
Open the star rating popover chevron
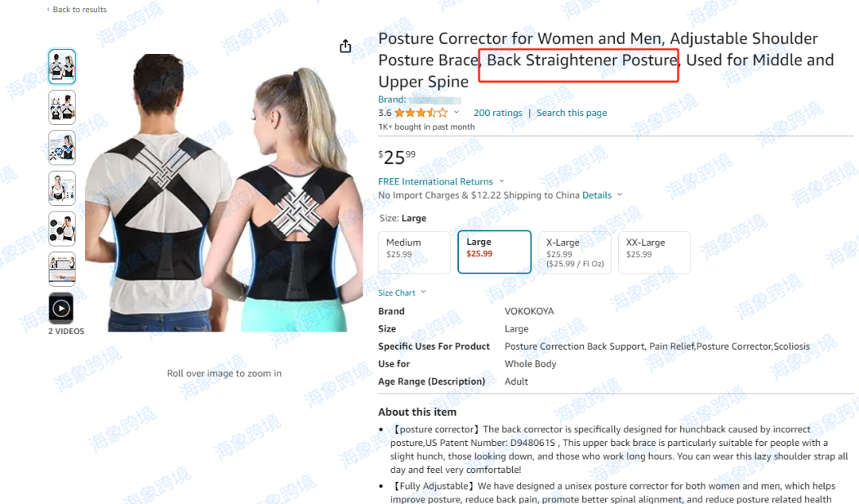click(457, 112)
